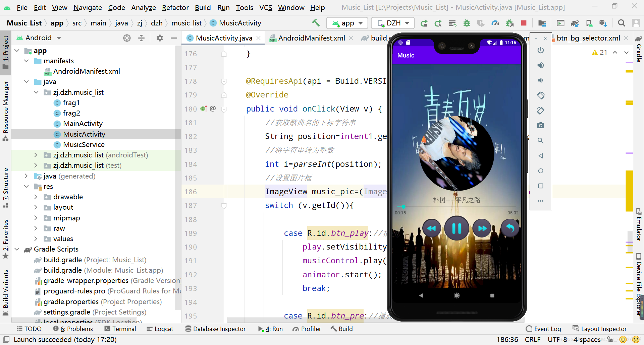Click the Search Everywhere magnifier icon
The image size is (644, 345).
[x=622, y=23]
